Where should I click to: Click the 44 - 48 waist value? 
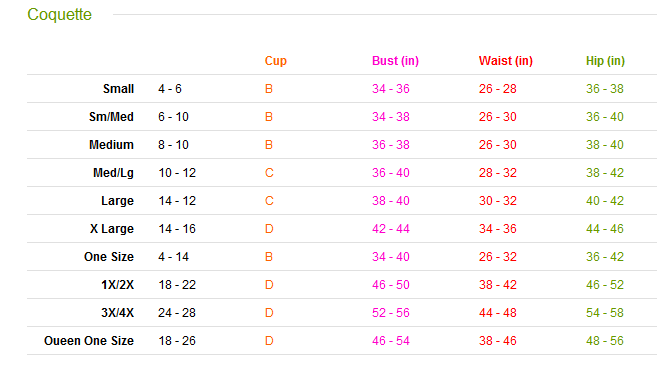click(497, 313)
